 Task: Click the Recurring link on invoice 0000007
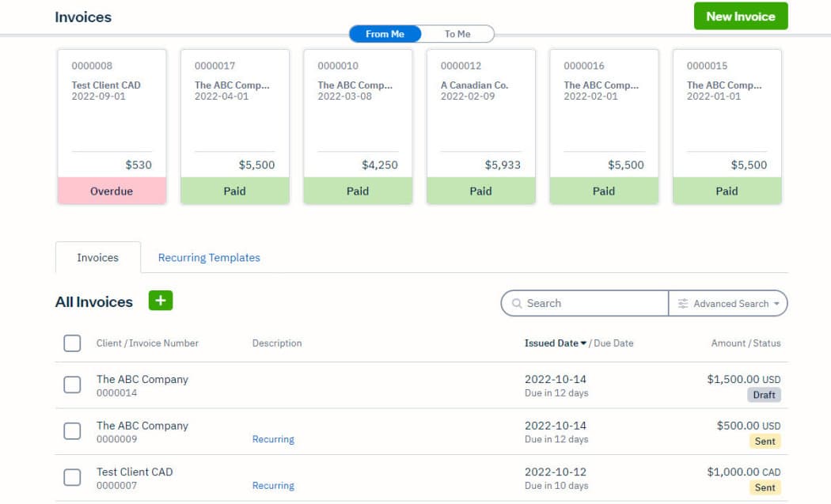click(273, 485)
